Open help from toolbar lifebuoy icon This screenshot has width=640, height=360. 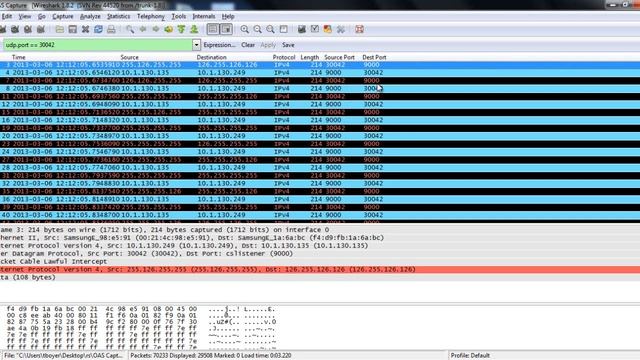pos(360,29)
